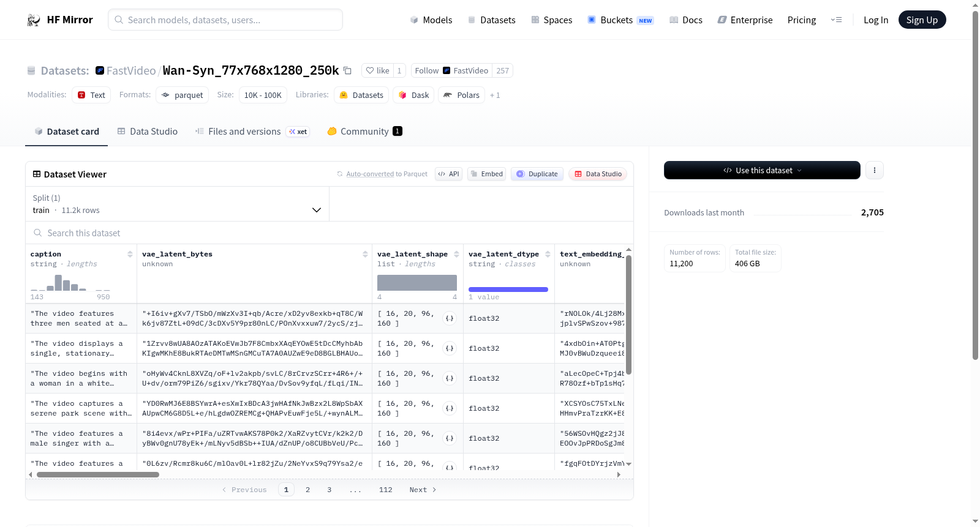Open Buckets in the top navigation
Image resolution: width=980 pixels, height=527 pixels.
coord(620,20)
